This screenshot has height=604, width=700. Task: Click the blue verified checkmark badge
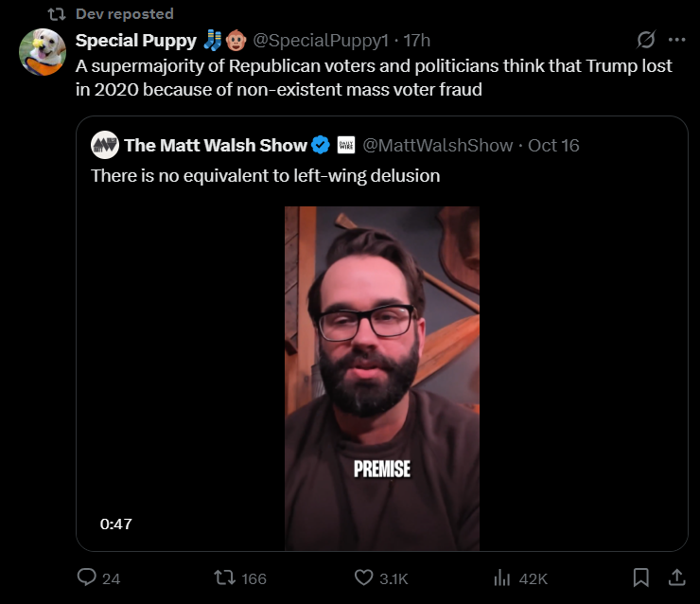320,145
